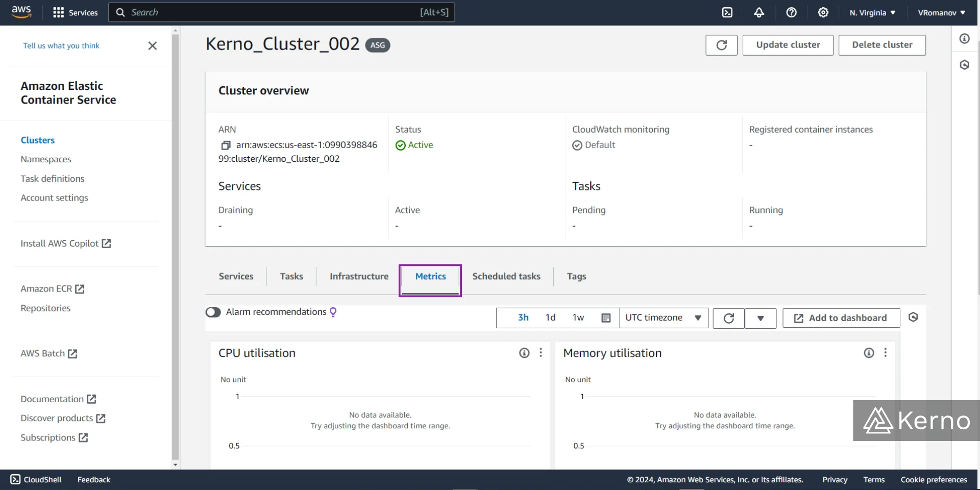Open the settings gear icon

coord(823,12)
